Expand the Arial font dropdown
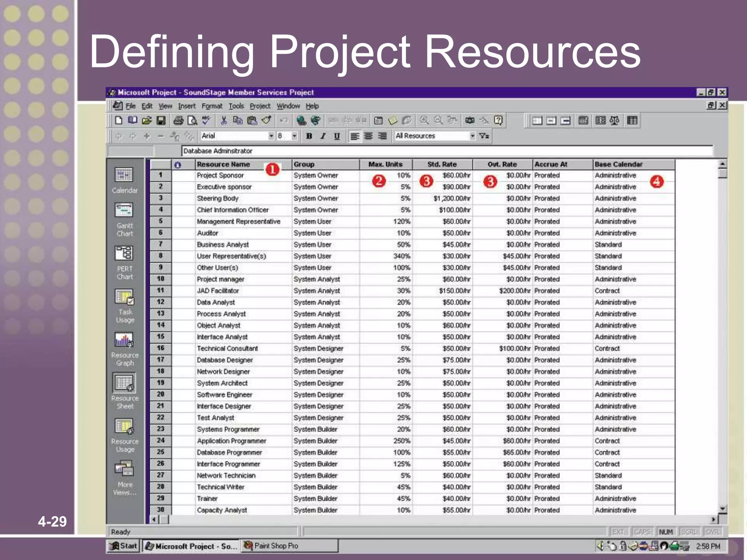The height and width of the screenshot is (560, 747). point(271,136)
